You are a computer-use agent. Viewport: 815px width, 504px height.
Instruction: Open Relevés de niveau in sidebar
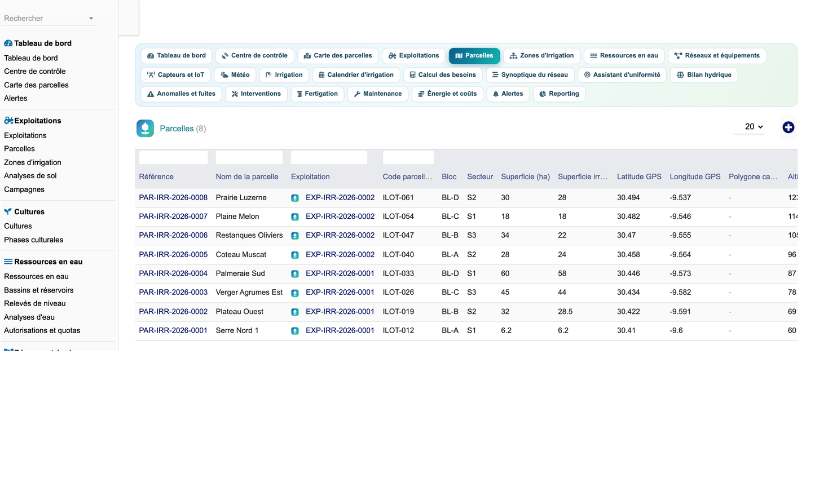(x=35, y=304)
